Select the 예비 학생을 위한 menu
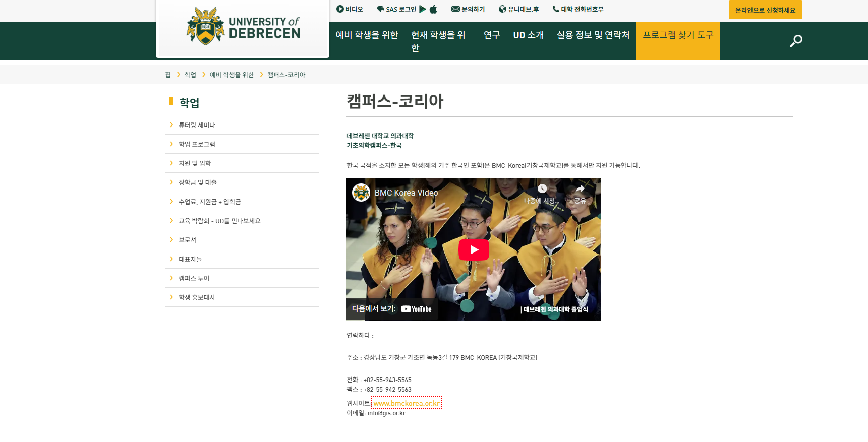Image resolution: width=868 pixels, height=442 pixels. (x=367, y=35)
